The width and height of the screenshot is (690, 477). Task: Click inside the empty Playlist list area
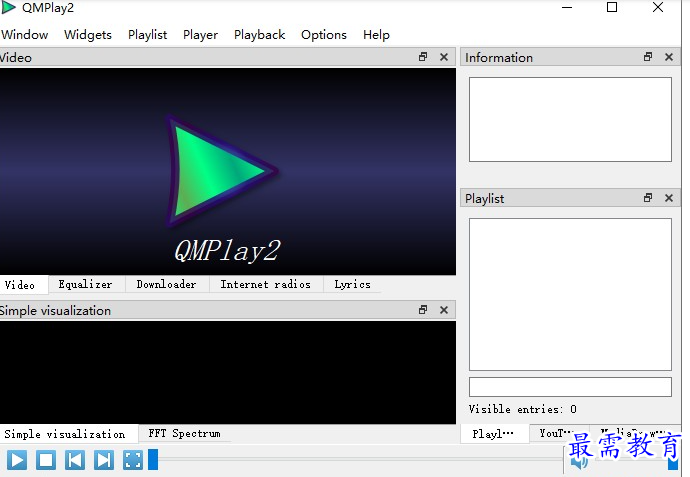570,294
